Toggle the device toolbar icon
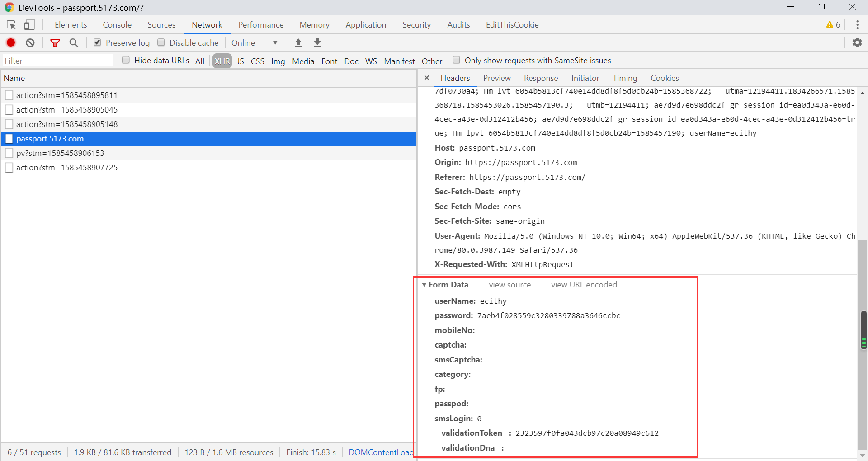 (x=29, y=24)
